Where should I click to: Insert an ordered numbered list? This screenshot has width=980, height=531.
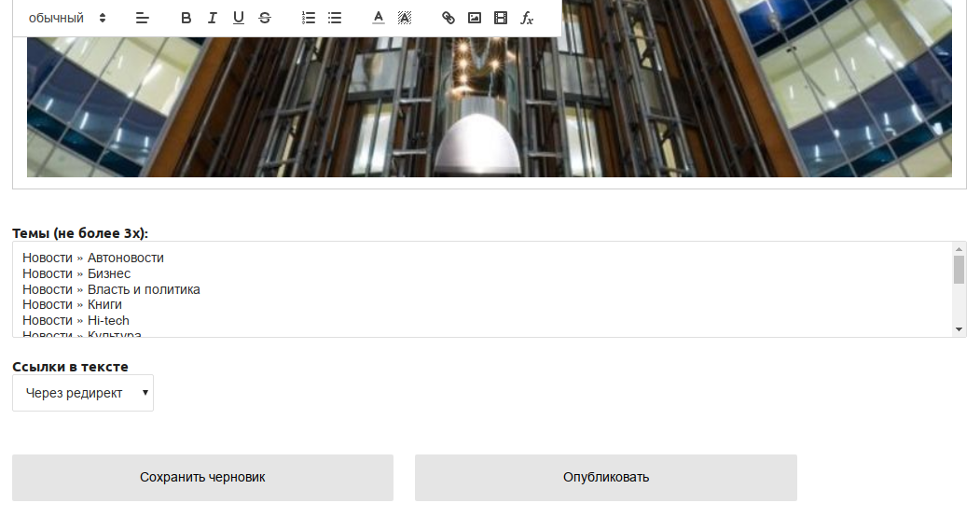point(308,18)
